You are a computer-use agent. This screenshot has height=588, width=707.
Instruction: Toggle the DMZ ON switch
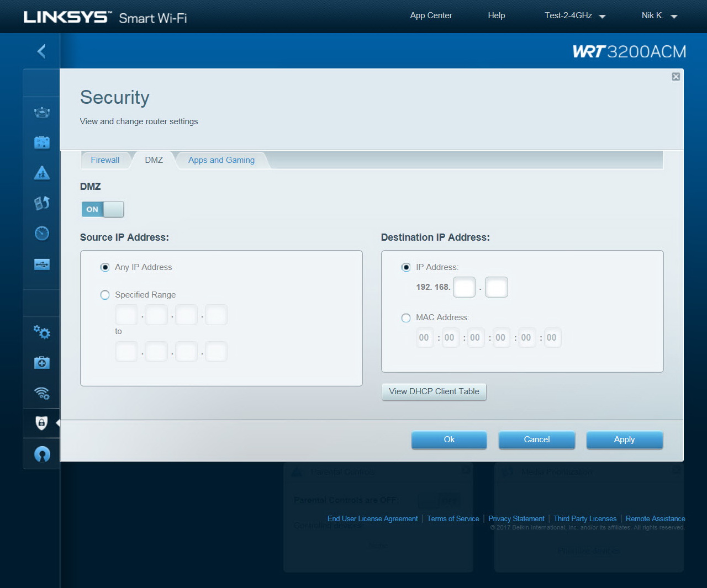point(103,209)
